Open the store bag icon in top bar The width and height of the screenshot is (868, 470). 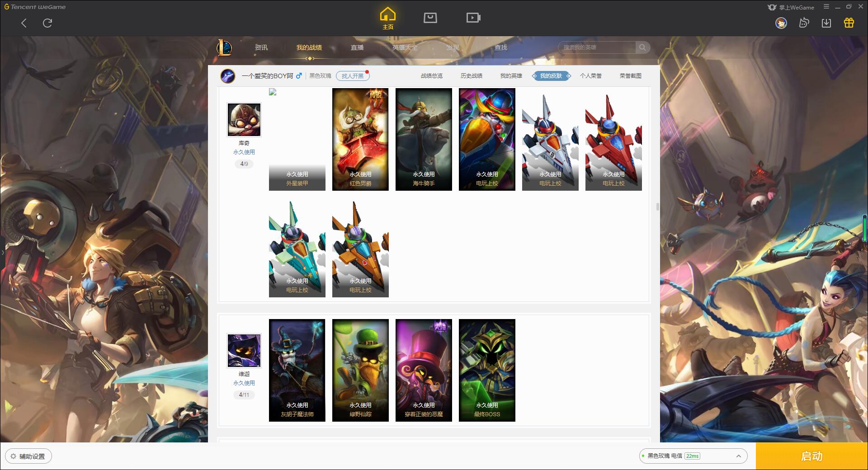tap(430, 18)
